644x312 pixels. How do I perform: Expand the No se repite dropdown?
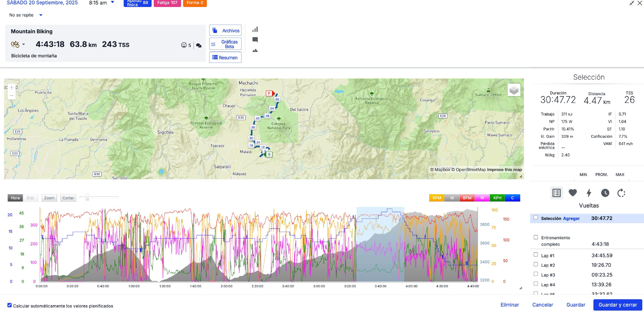[x=41, y=15]
